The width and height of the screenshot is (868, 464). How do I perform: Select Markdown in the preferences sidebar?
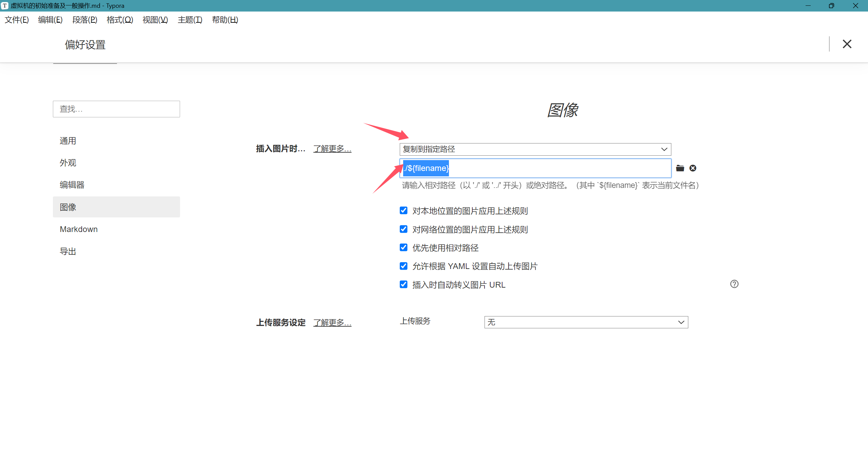(x=79, y=229)
